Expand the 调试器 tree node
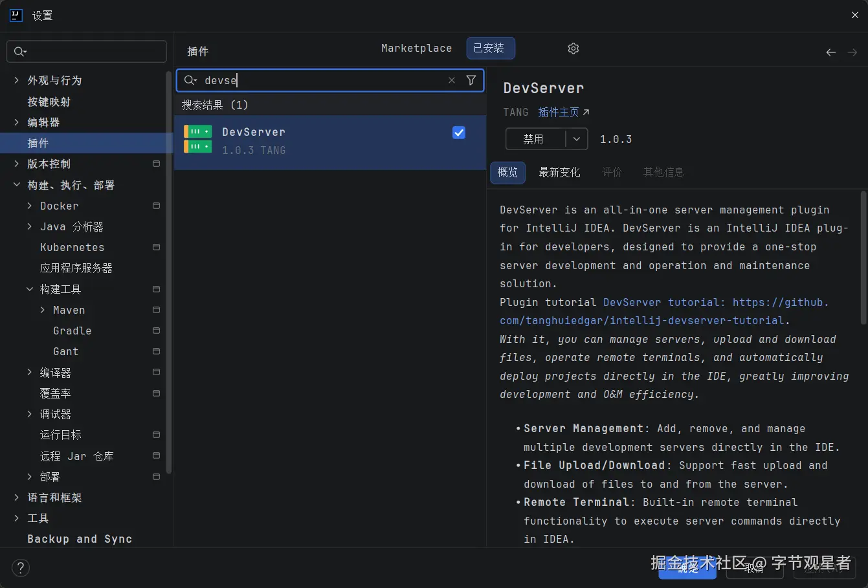This screenshot has width=868, height=588. point(30,414)
